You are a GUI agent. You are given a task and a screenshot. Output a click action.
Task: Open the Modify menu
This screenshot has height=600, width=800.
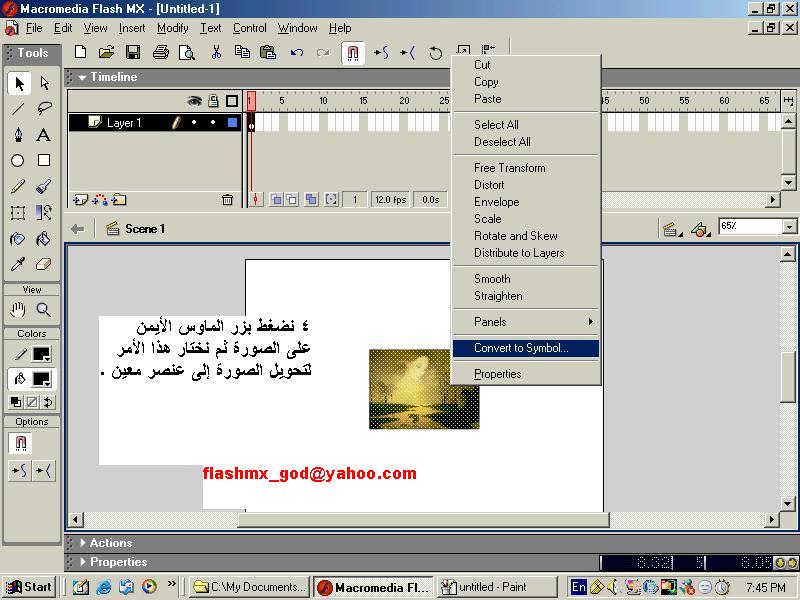(172, 28)
